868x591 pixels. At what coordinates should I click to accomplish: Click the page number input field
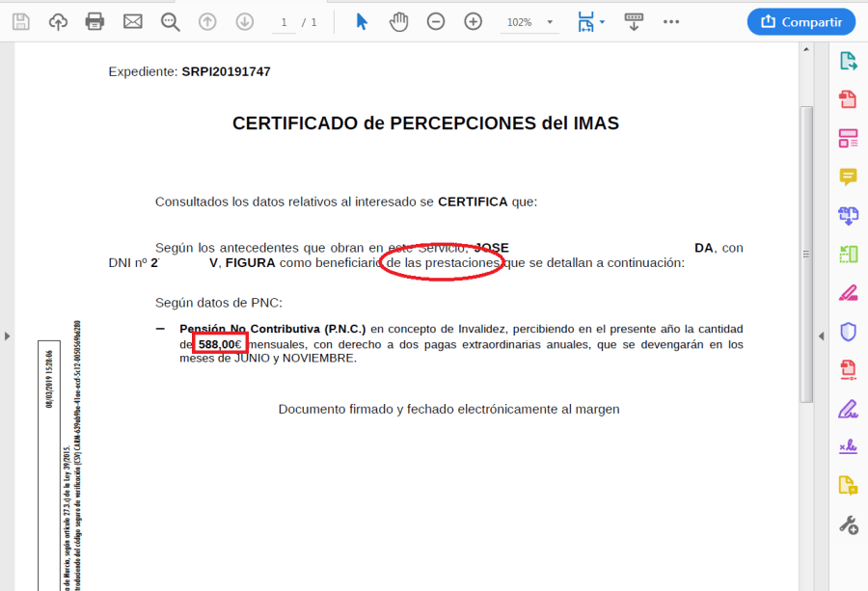point(284,22)
